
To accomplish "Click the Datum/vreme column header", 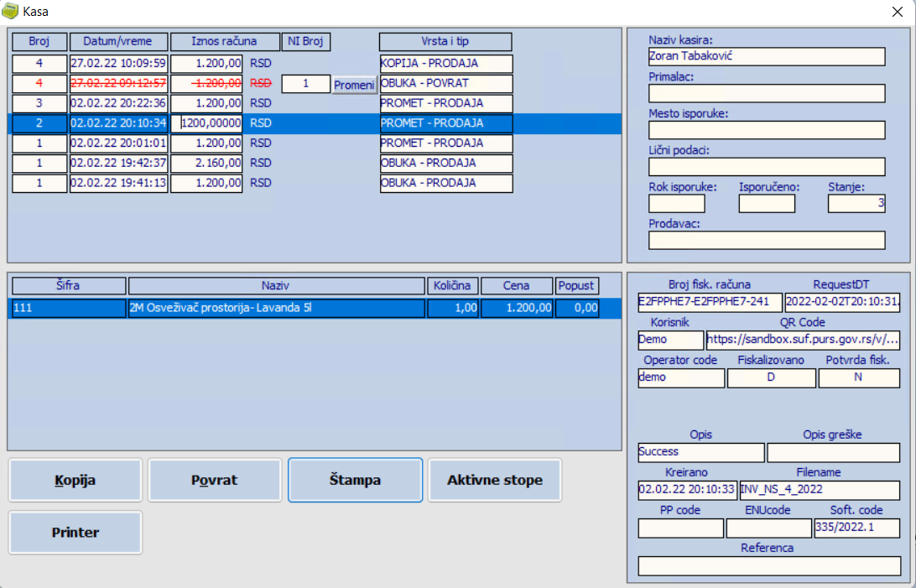I will click(x=118, y=41).
